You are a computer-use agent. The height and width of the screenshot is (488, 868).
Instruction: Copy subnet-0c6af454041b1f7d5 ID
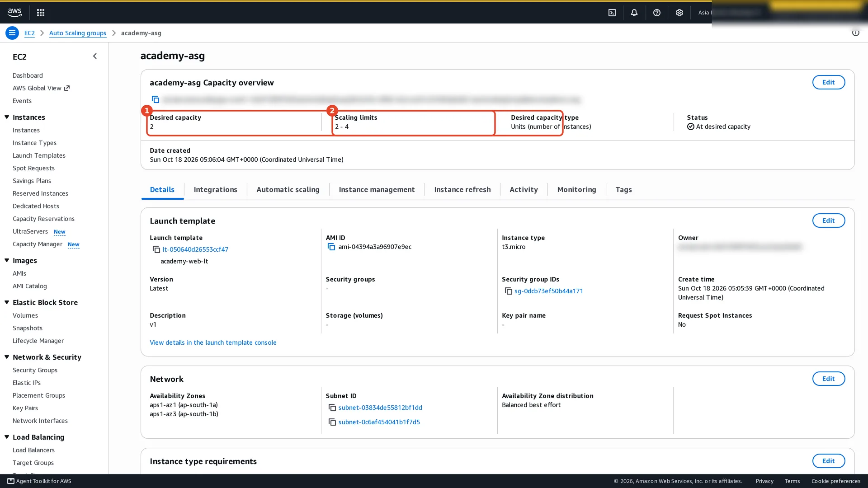pyautogui.click(x=332, y=422)
